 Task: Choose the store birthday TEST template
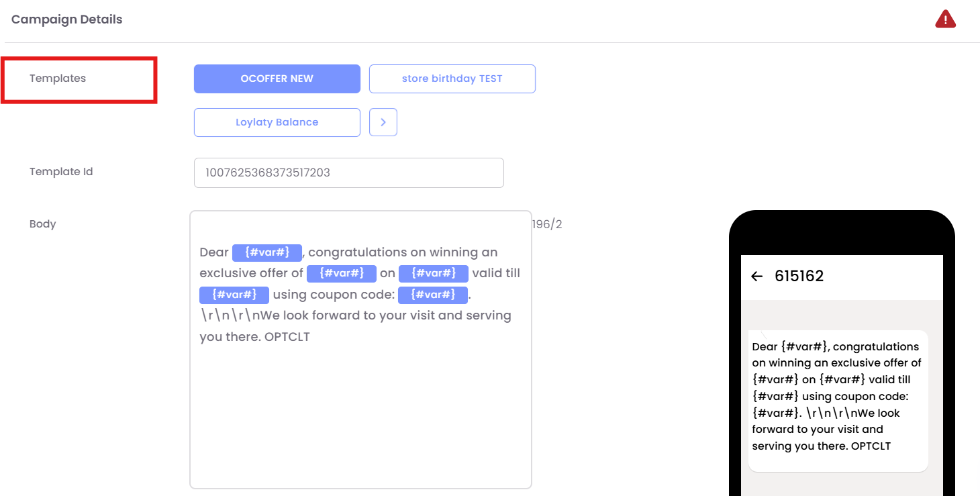pos(452,79)
